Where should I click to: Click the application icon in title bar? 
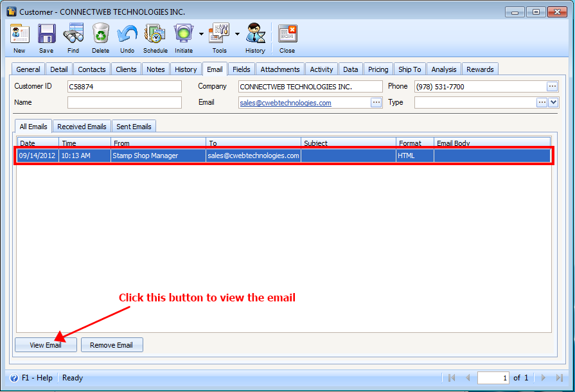tap(12, 12)
